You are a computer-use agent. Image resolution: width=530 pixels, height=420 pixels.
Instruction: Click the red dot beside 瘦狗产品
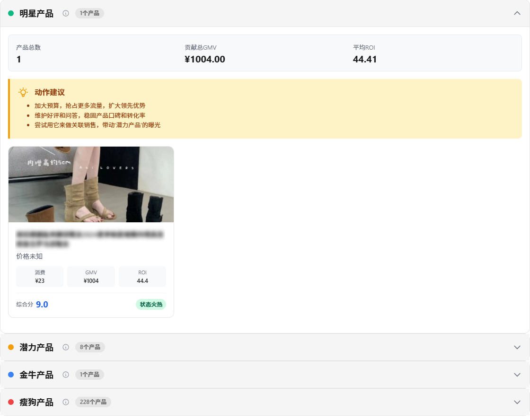tap(11, 402)
